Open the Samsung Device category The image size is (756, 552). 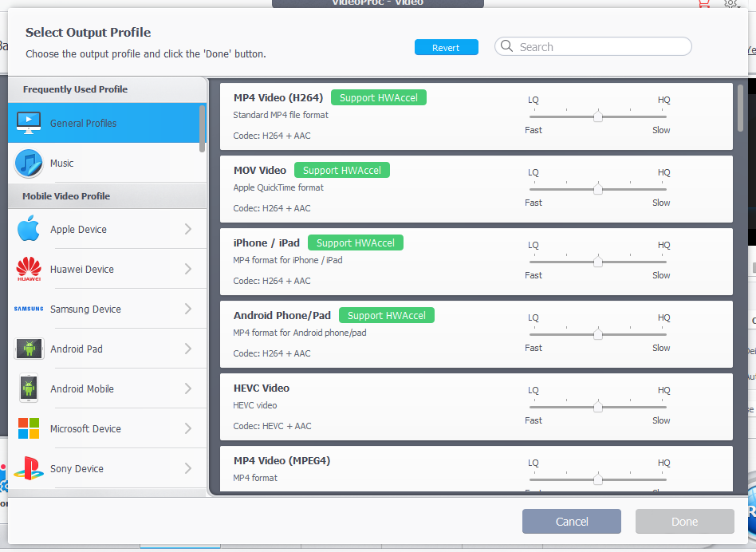pos(107,309)
